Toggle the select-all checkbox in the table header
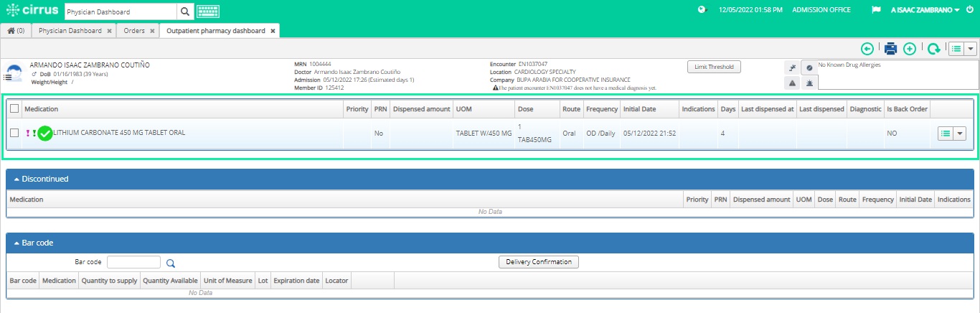Screen dimensions: 980x313 tap(14, 108)
